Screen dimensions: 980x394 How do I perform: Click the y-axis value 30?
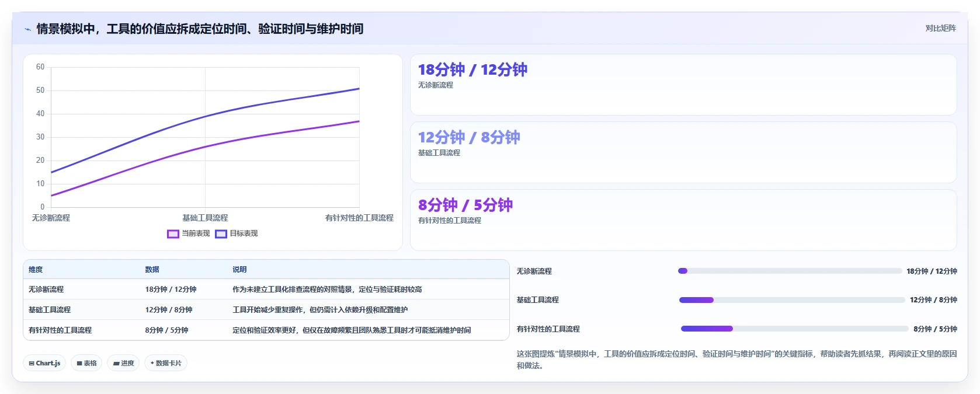(x=40, y=137)
